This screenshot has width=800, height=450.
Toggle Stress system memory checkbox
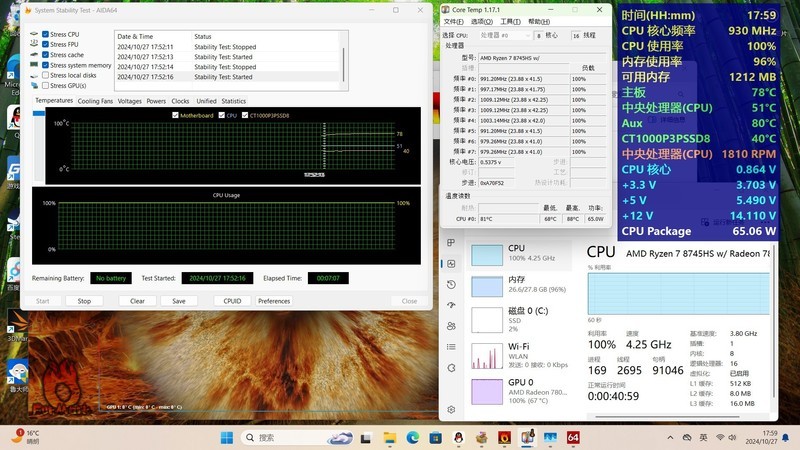[x=45, y=65]
